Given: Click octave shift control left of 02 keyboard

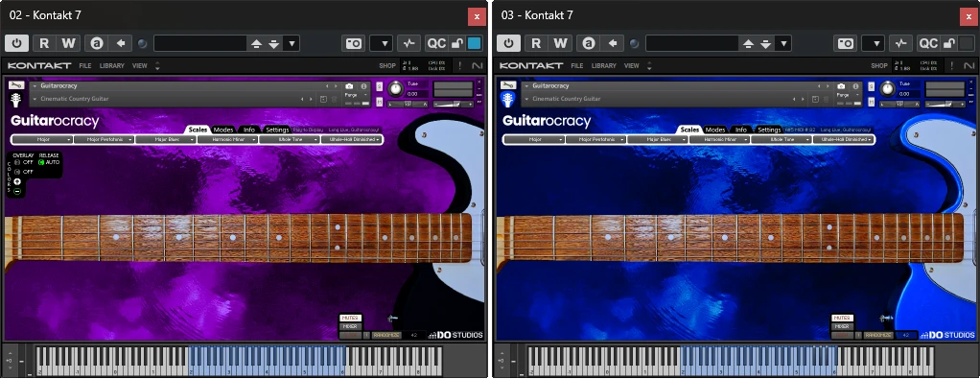Looking at the screenshot, I should (x=10, y=361).
